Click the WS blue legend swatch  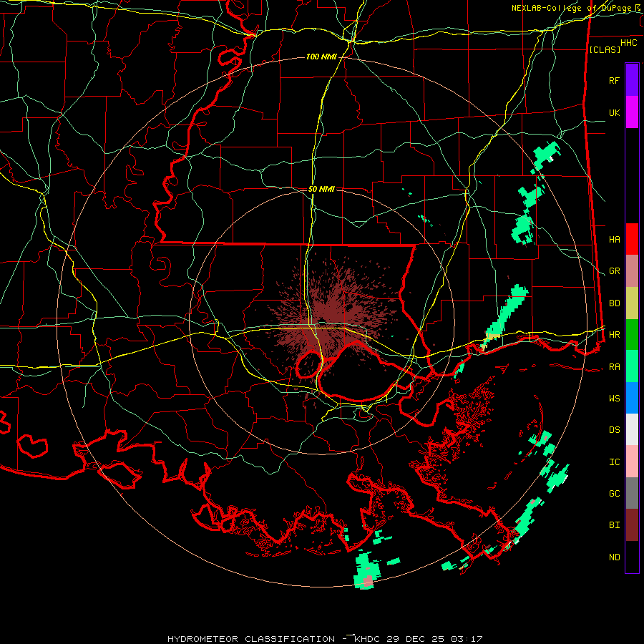pyautogui.click(x=632, y=398)
